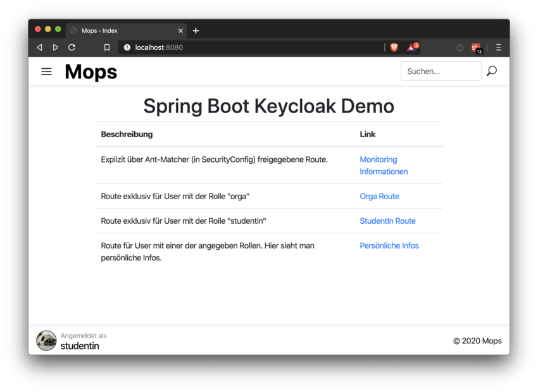
Task: Open the browser main menu
Action: point(499,47)
